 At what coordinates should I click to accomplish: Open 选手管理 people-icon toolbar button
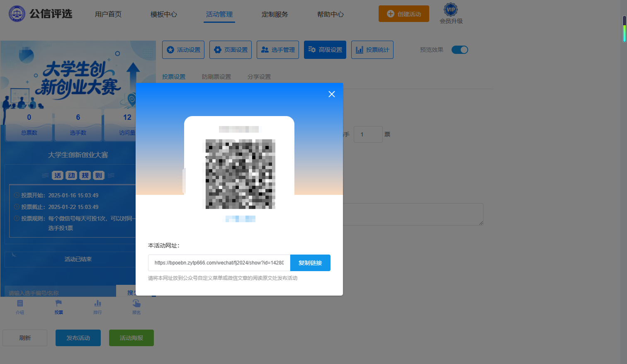278,50
